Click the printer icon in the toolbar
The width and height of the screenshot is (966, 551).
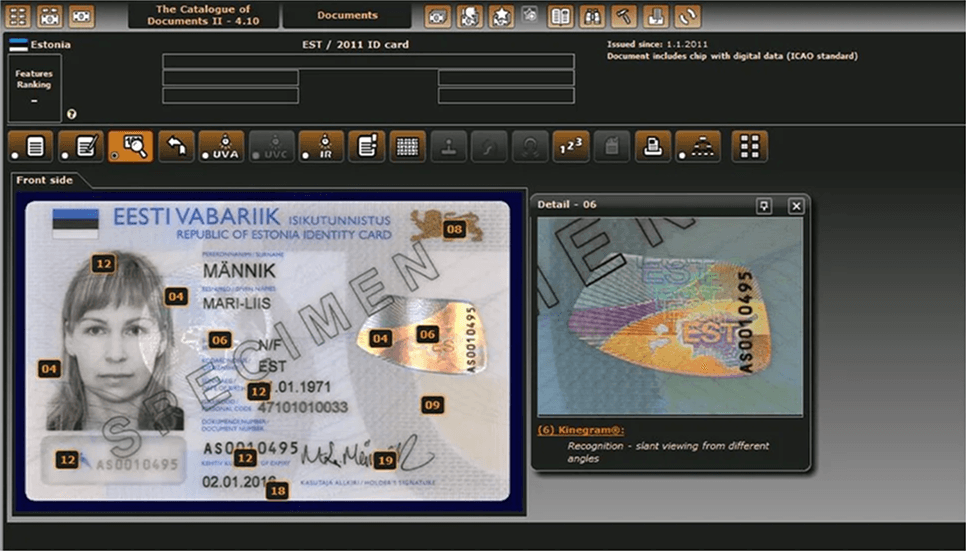click(x=653, y=147)
